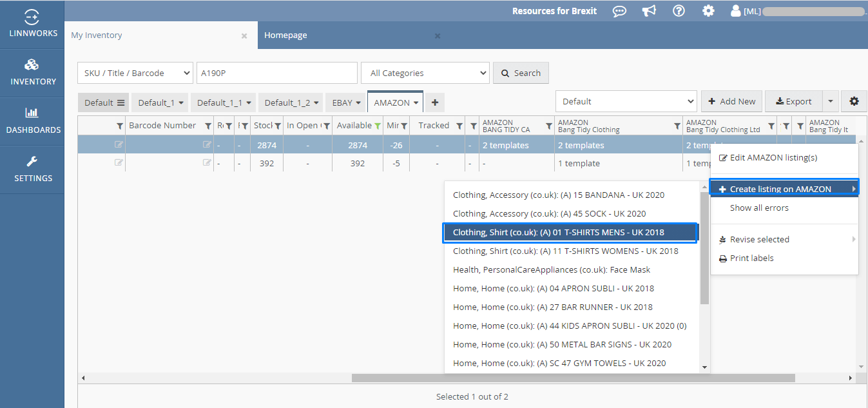Open the Default view selector dropdown
The width and height of the screenshot is (868, 408).
(626, 101)
